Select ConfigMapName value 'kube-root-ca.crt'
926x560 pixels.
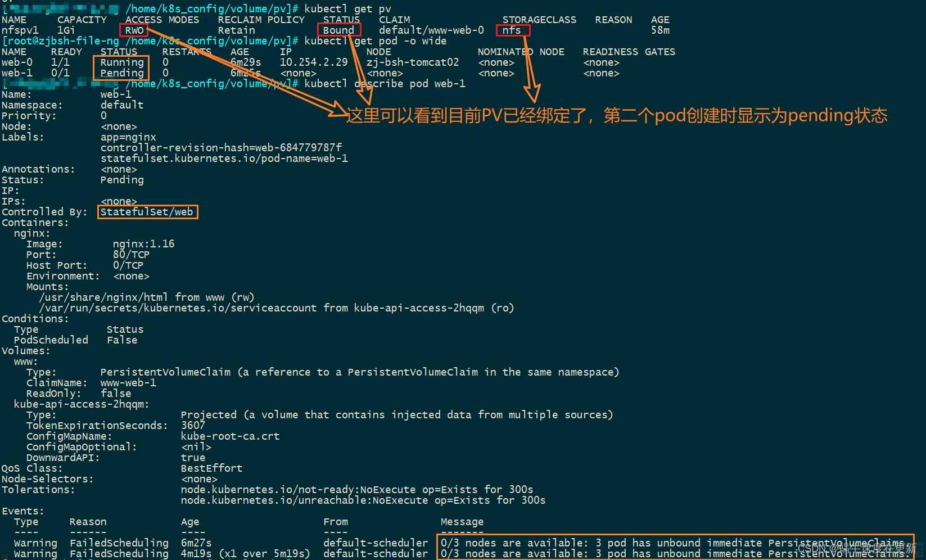pyautogui.click(x=230, y=436)
